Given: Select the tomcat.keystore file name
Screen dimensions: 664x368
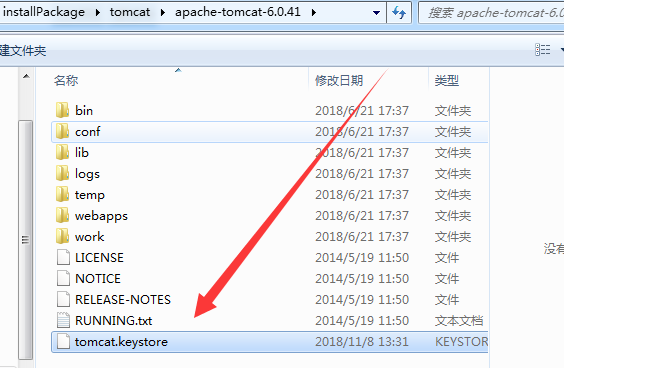Looking at the screenshot, I should click(121, 342).
